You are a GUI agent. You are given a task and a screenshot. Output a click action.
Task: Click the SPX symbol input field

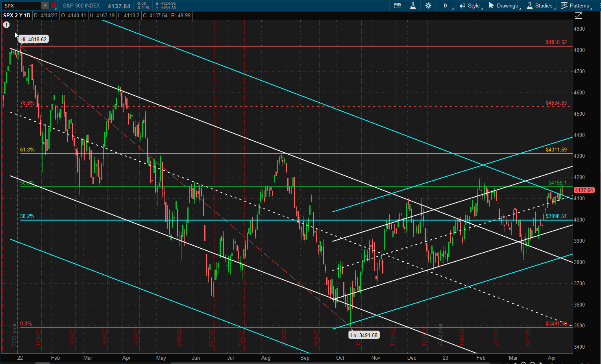[22, 6]
